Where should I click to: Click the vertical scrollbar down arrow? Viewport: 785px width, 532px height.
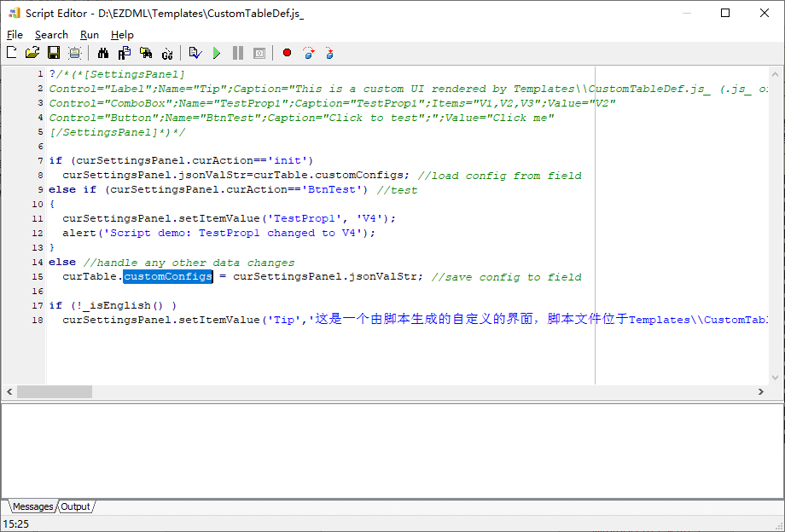775,378
